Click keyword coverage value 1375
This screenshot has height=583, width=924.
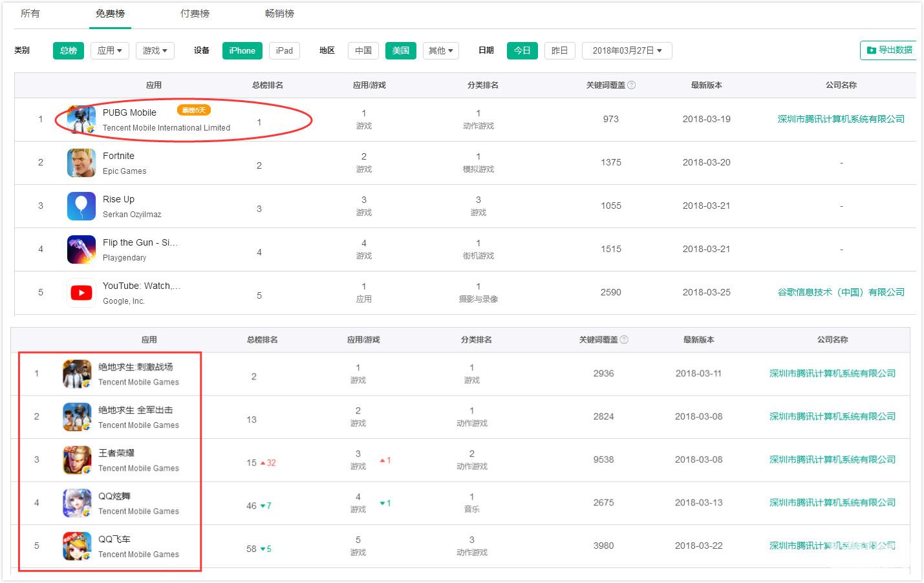(611, 162)
